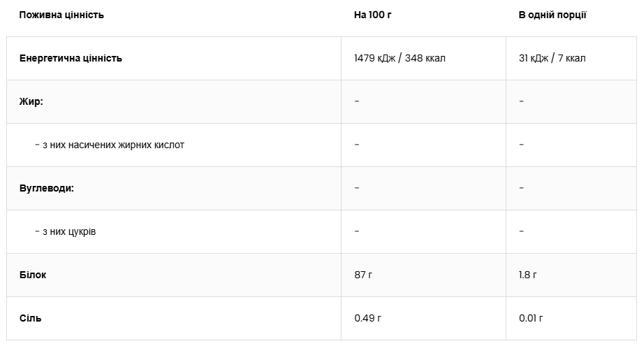Viewport: 644px width, 346px height.
Task: Select the 'Жир:' row label
Action: 31,101
